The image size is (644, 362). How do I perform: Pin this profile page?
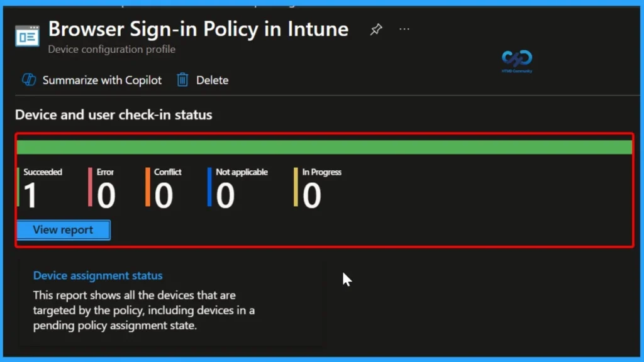click(x=375, y=29)
